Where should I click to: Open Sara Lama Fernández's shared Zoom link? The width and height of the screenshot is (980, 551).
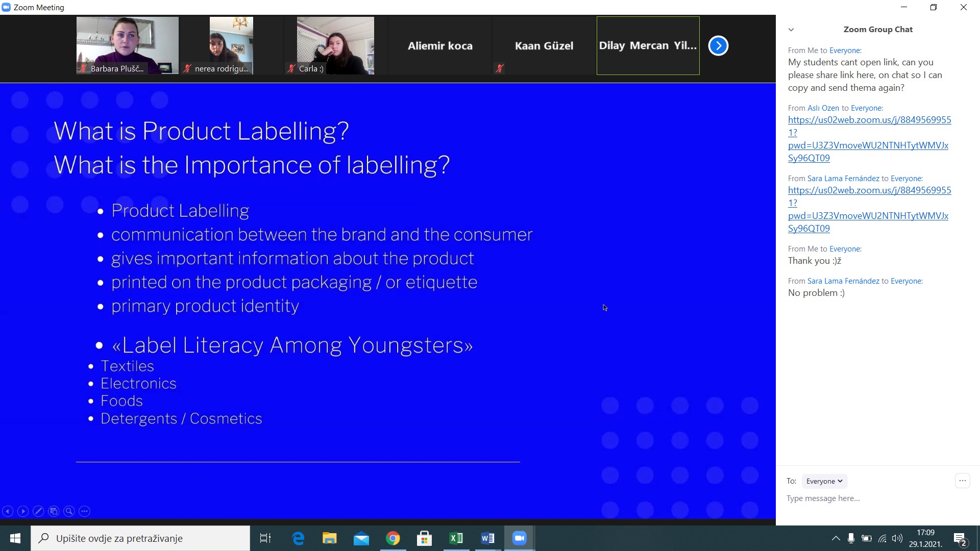(x=869, y=209)
